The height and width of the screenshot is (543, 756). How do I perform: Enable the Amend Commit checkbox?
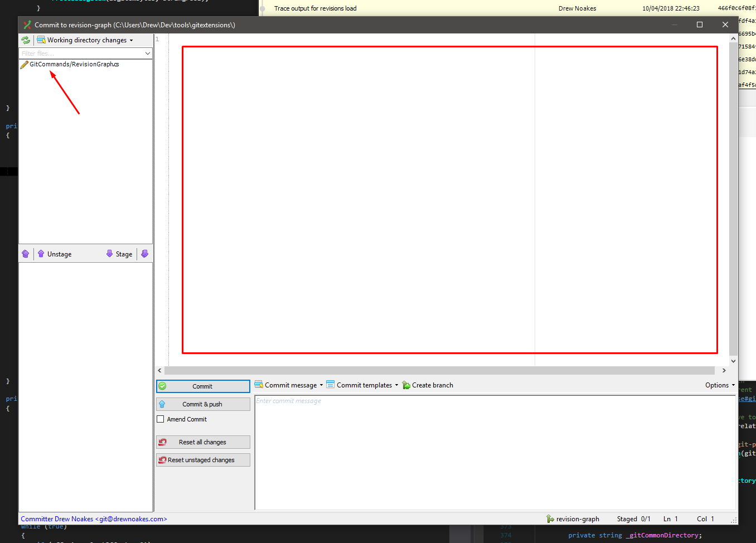161,419
